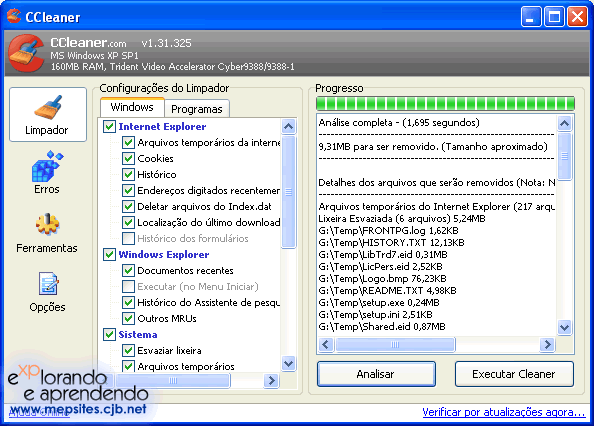Click the green analysis progress bar
This screenshot has height=426, width=594.
point(445,103)
